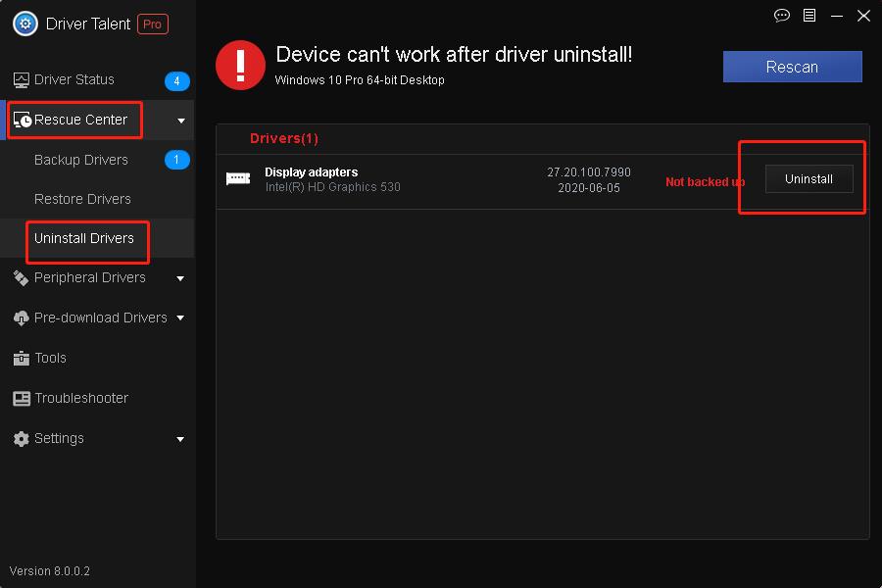
Task: Go to Backup Drivers
Action: 81,160
